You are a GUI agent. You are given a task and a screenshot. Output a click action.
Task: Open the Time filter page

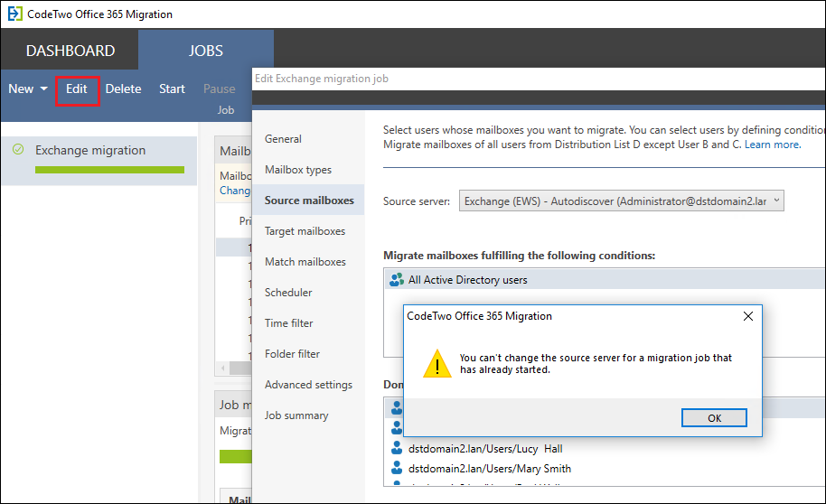[x=308, y=322]
